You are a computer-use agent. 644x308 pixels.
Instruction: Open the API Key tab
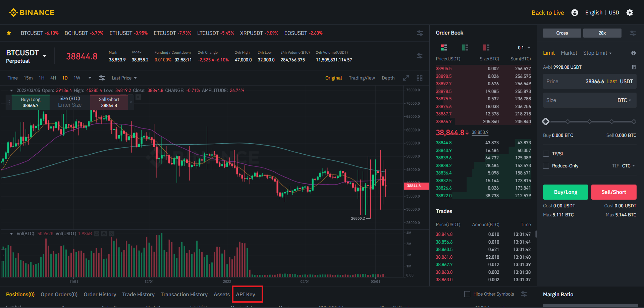[x=246, y=294]
